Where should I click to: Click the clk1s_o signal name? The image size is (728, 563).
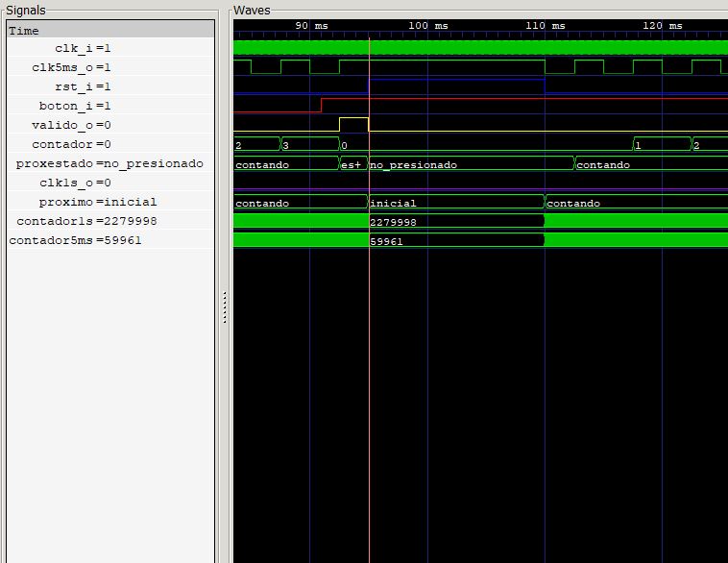click(x=75, y=183)
